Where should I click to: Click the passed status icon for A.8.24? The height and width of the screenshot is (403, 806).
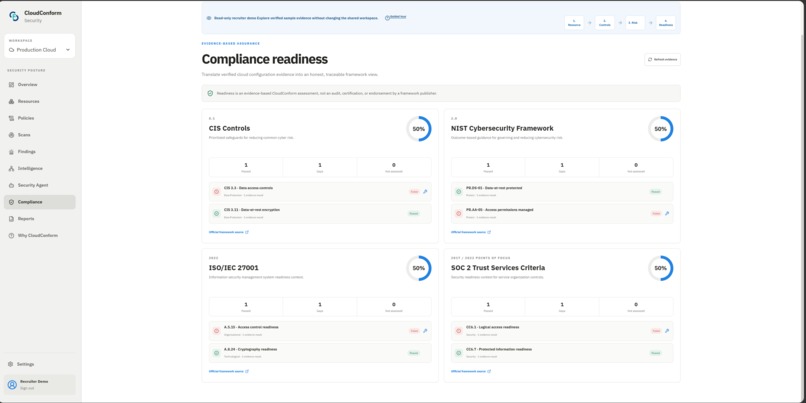coord(216,353)
